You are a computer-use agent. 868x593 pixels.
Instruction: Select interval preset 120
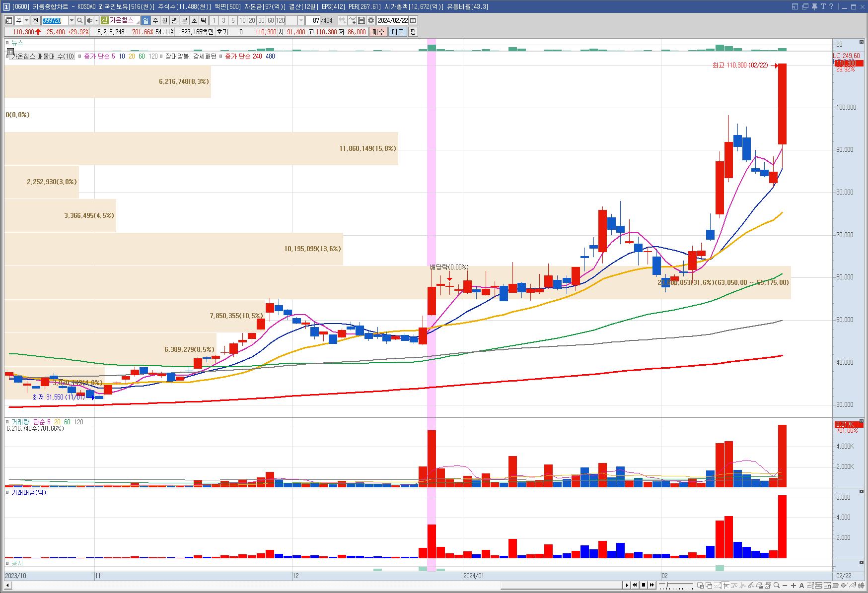(281, 20)
